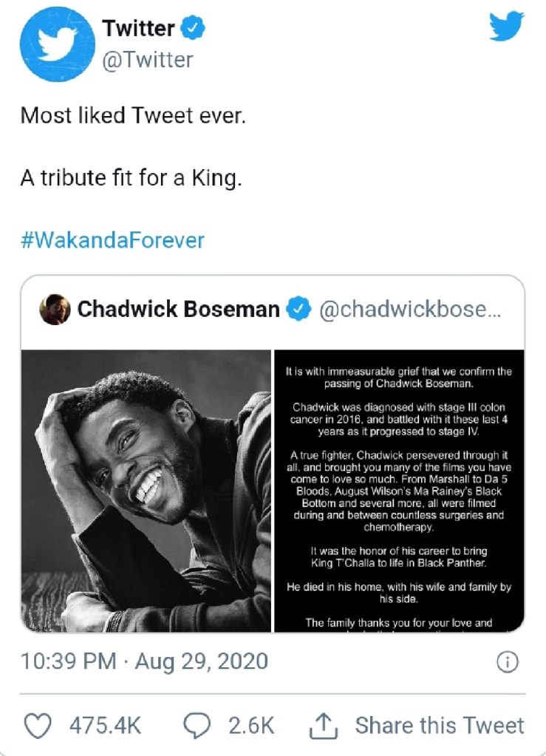The width and height of the screenshot is (546, 756).
Task: Click Share this Tweet
Action: tap(440, 725)
